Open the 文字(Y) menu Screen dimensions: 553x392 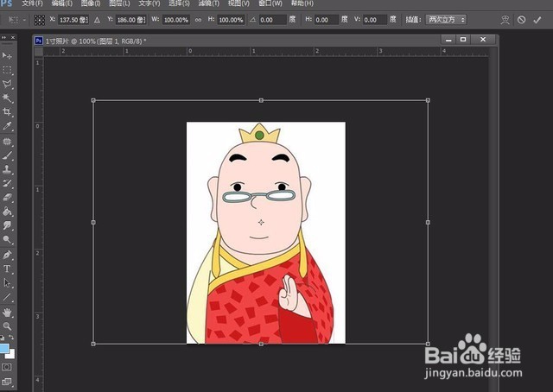(149, 3)
